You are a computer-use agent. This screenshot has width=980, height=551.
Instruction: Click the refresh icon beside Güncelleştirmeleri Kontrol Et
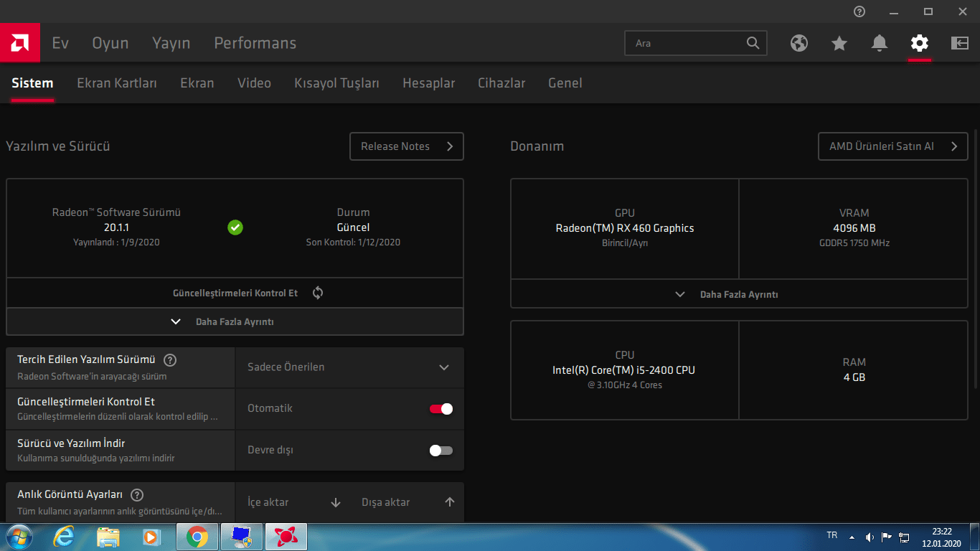(x=318, y=293)
